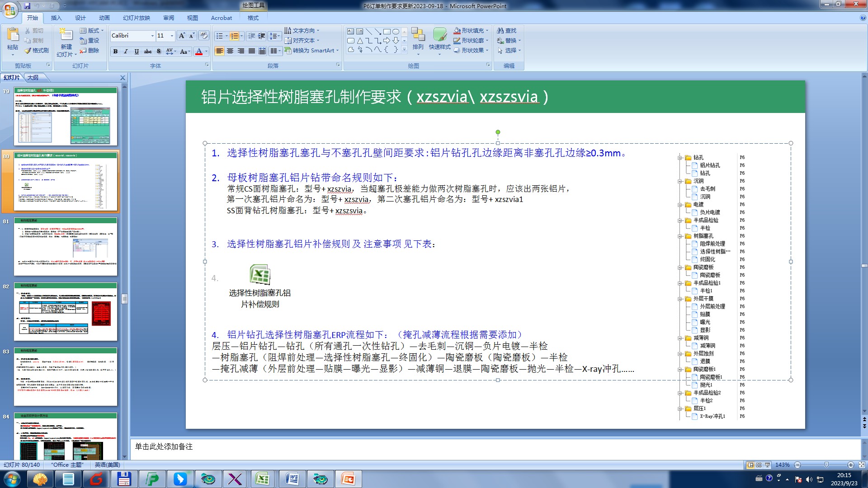The height and width of the screenshot is (488, 868).
Task: Click the font color red swatch button
Action: click(x=199, y=52)
